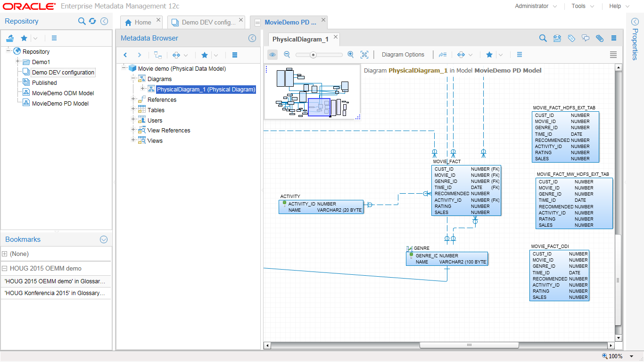Expand the Views tree node
This screenshot has height=362, width=644.
(x=133, y=140)
